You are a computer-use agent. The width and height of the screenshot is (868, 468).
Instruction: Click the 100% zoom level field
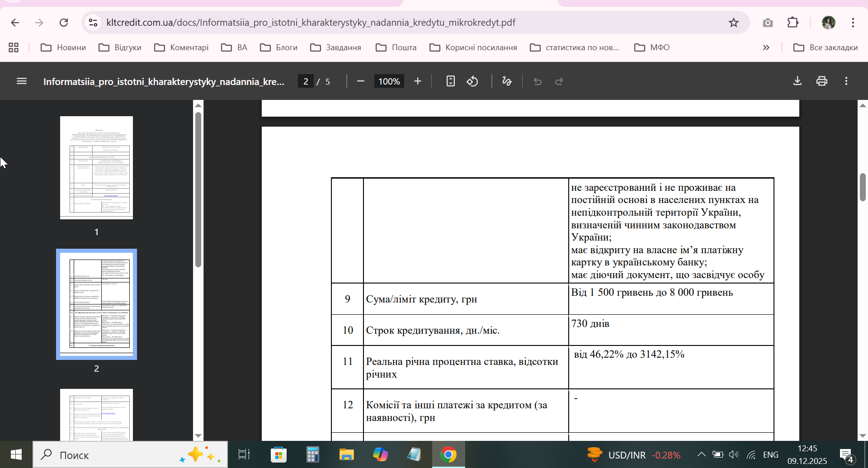pos(389,81)
